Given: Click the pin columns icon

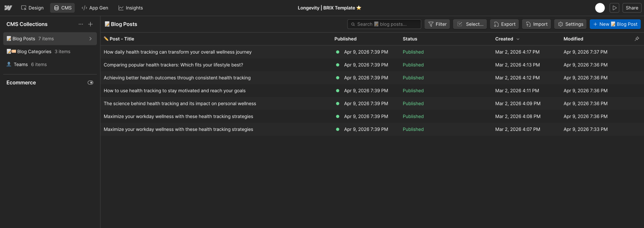Looking at the screenshot, I should point(637,39).
